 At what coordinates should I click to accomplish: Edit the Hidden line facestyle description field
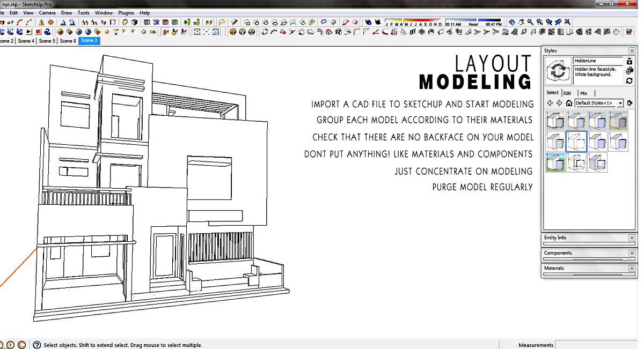pyautogui.click(x=598, y=75)
